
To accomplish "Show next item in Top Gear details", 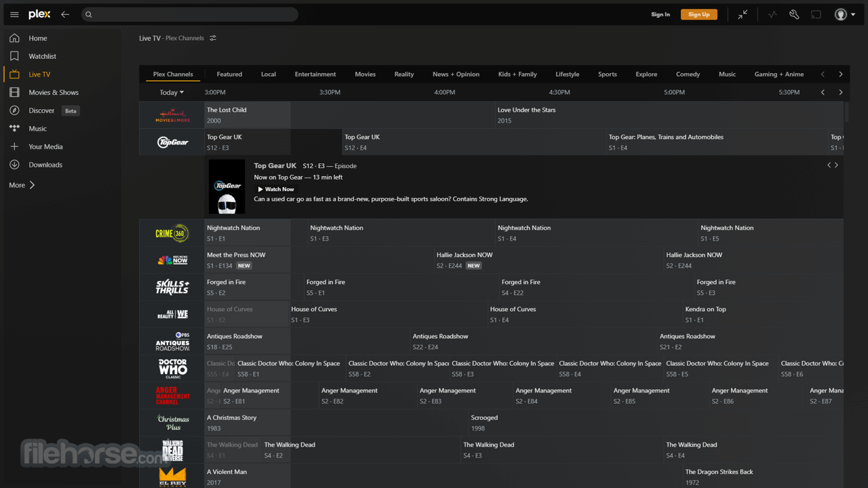I will point(836,165).
